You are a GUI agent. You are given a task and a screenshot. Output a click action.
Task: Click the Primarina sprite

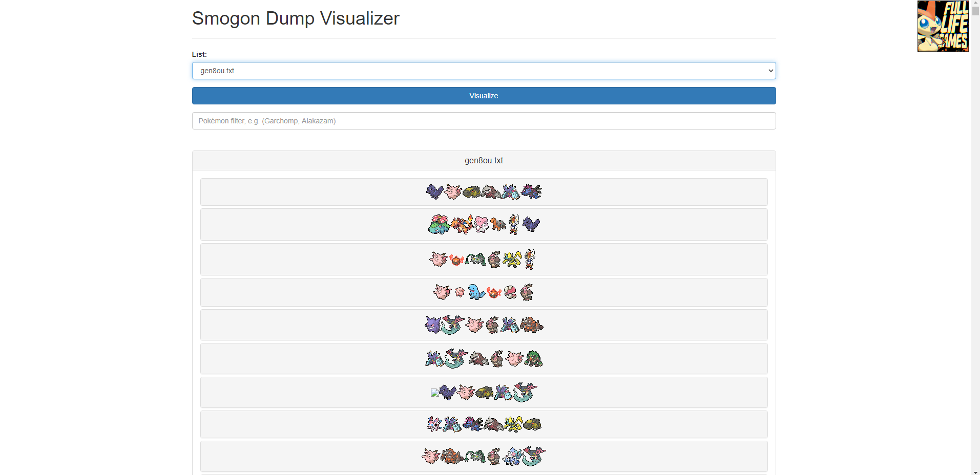point(513,456)
